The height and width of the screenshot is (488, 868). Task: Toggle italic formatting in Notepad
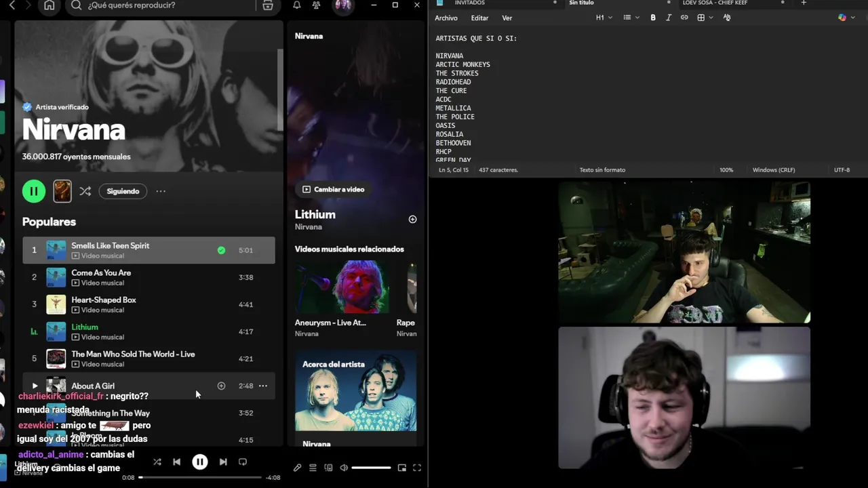pyautogui.click(x=669, y=18)
